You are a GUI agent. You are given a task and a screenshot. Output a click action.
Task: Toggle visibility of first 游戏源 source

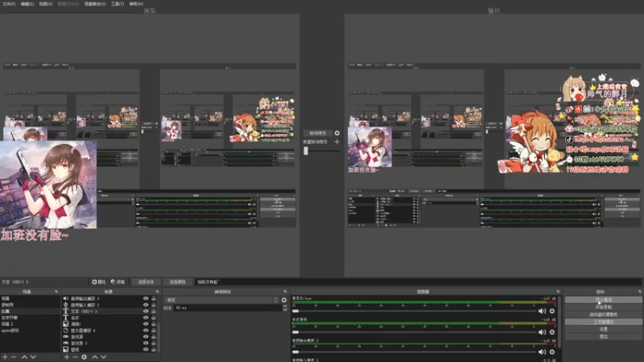[x=146, y=336]
